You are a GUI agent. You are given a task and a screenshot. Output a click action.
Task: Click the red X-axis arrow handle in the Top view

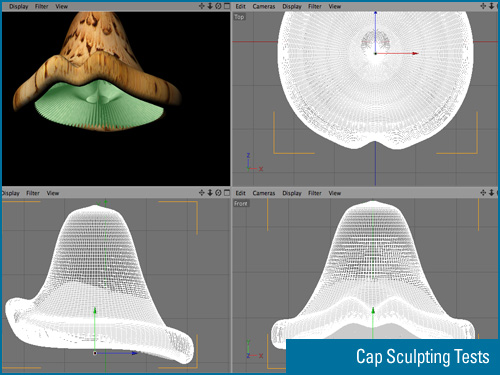coord(415,53)
